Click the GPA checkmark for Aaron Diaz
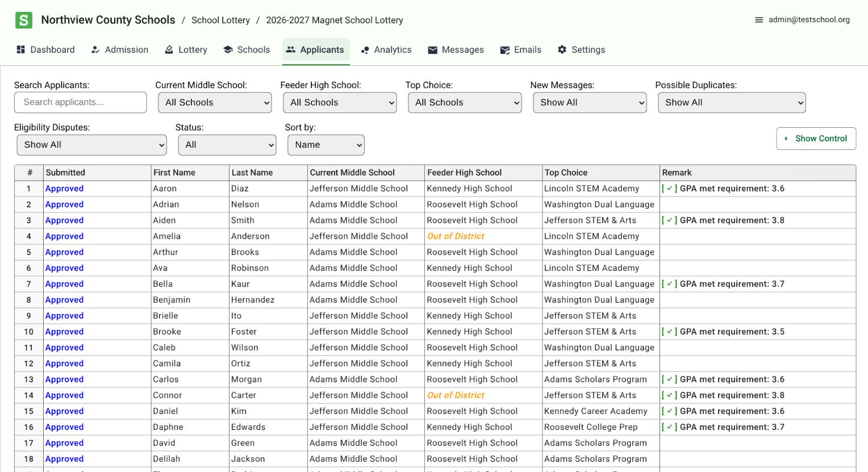 coord(669,189)
